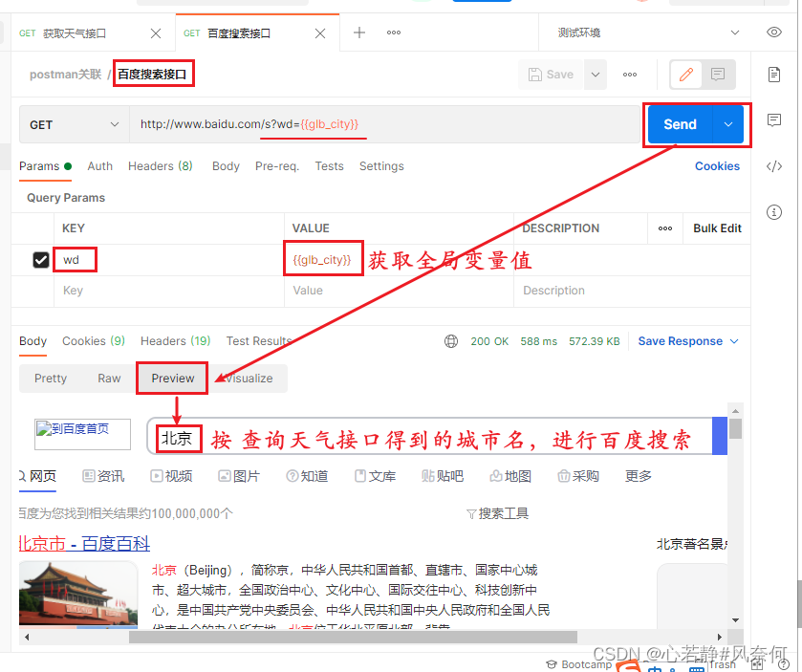
Task: Click the wd key cell
Action: click(169, 260)
